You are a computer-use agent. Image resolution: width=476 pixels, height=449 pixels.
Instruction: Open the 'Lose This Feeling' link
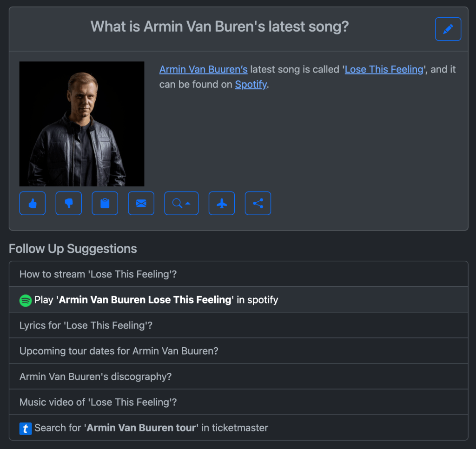(384, 70)
